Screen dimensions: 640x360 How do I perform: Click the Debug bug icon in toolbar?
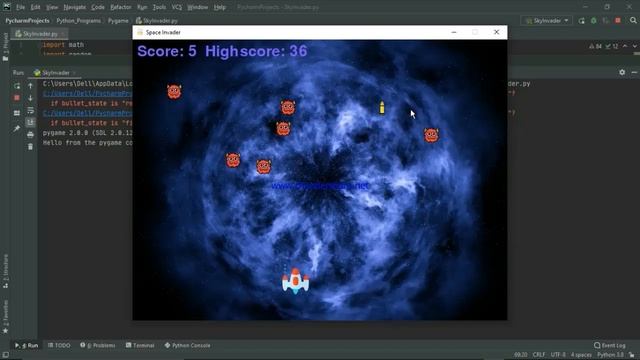[593, 20]
